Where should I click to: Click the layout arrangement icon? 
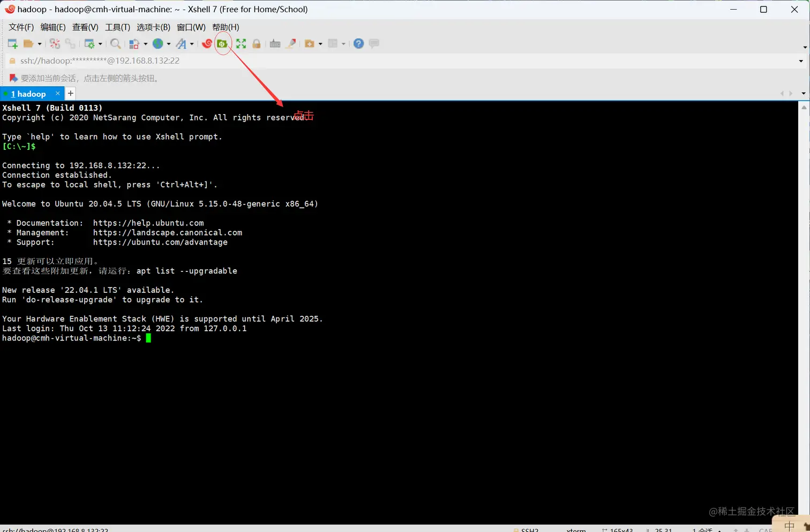point(333,44)
